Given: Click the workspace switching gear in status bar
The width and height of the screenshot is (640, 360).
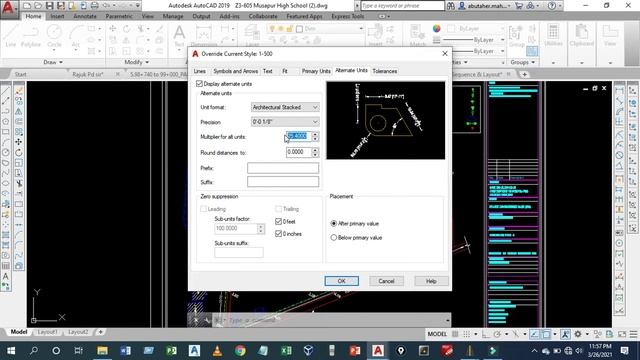Looking at the screenshot, I should coord(578,334).
